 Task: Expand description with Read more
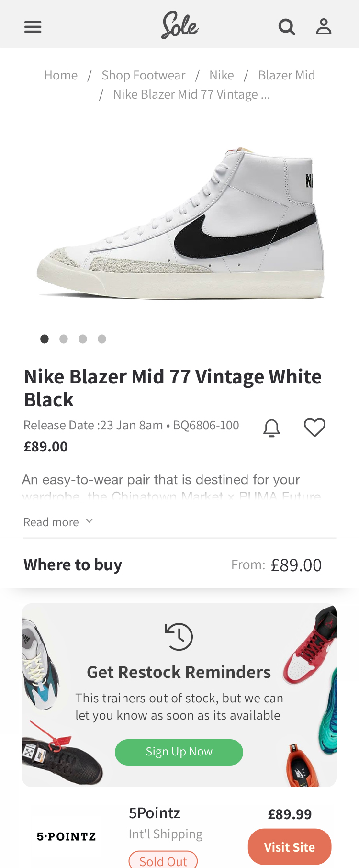coord(58,522)
